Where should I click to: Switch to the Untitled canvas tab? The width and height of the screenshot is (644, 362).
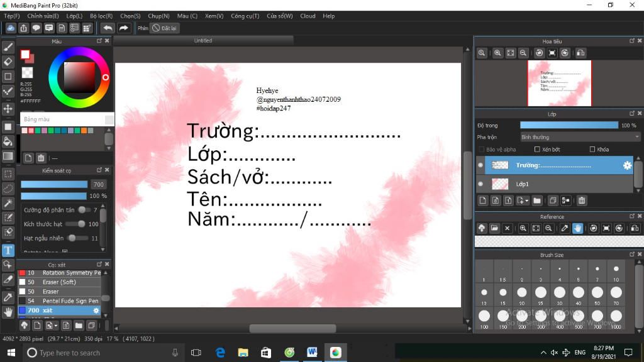click(203, 41)
